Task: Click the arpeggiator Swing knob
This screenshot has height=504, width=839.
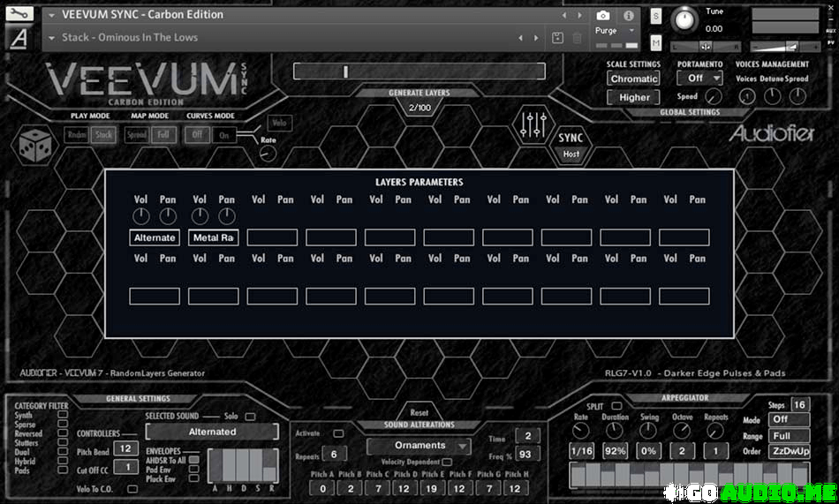Action: pyautogui.click(x=648, y=431)
